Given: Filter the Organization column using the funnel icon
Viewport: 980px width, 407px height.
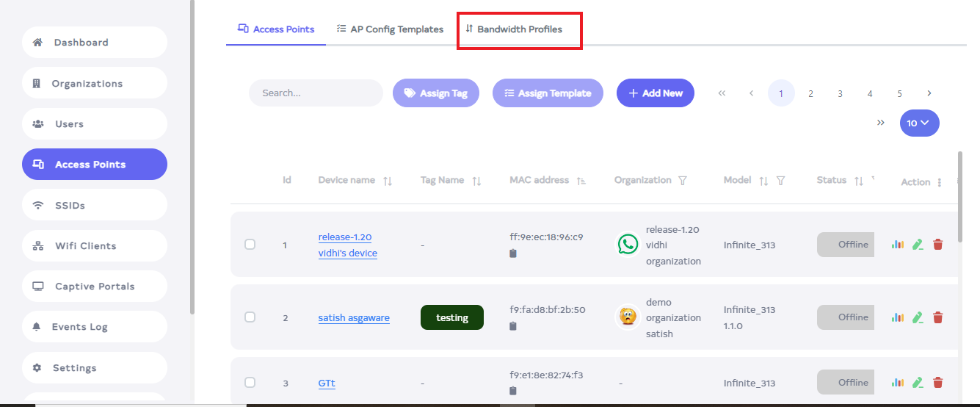Looking at the screenshot, I should click(683, 181).
